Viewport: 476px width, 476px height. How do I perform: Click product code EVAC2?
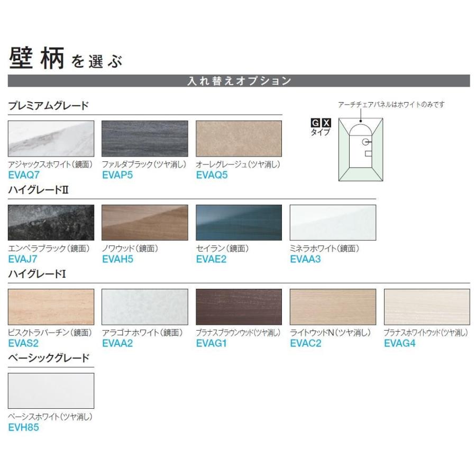306,343
